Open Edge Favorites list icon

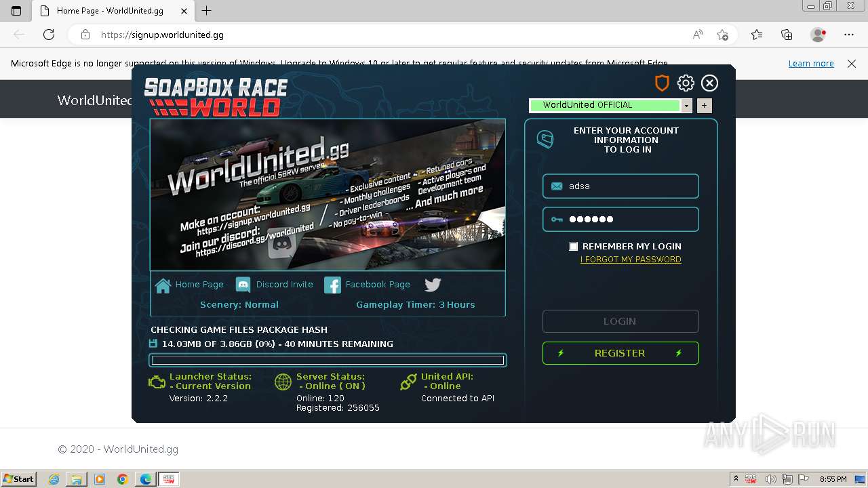(757, 35)
